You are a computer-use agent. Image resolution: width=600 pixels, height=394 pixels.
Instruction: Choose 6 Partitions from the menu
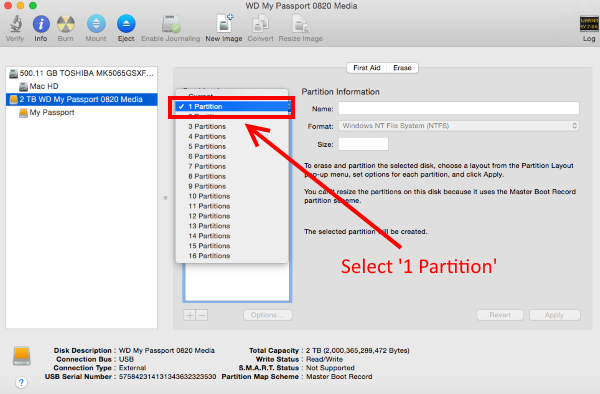232,156
